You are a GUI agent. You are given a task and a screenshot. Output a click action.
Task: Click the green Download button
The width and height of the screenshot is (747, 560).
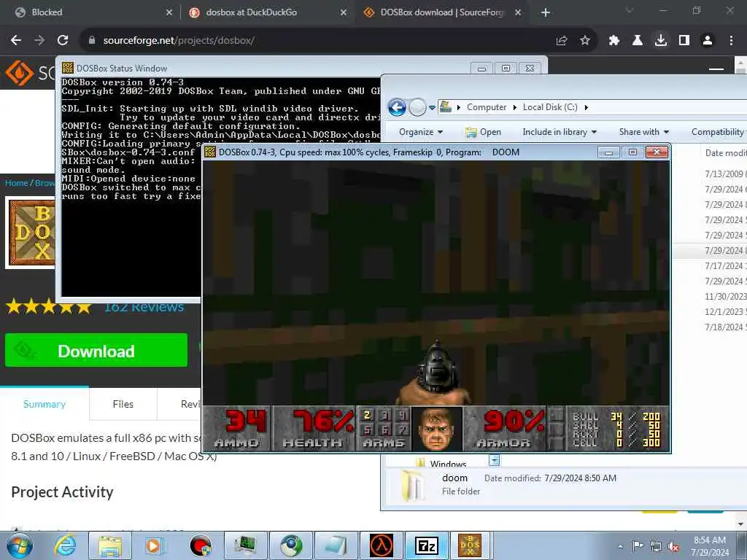pos(96,351)
